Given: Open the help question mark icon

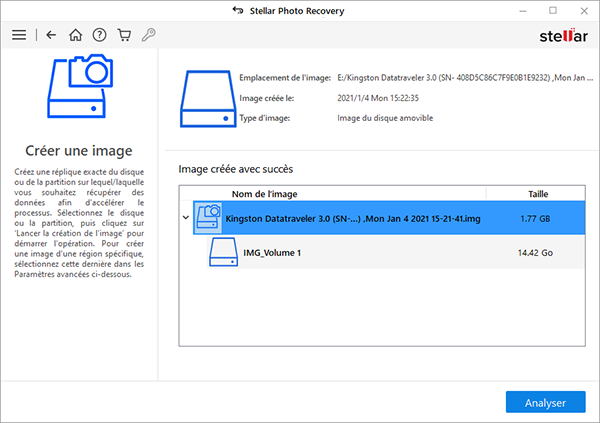Looking at the screenshot, I should point(99,35).
